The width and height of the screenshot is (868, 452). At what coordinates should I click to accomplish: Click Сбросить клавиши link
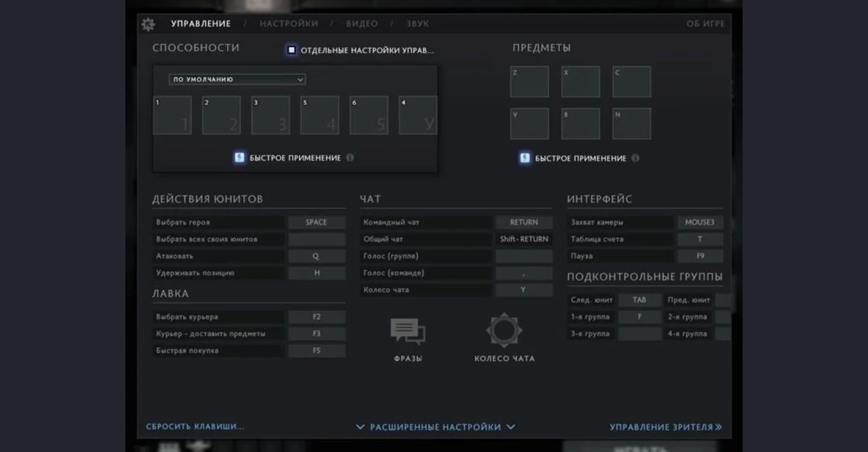(195, 427)
